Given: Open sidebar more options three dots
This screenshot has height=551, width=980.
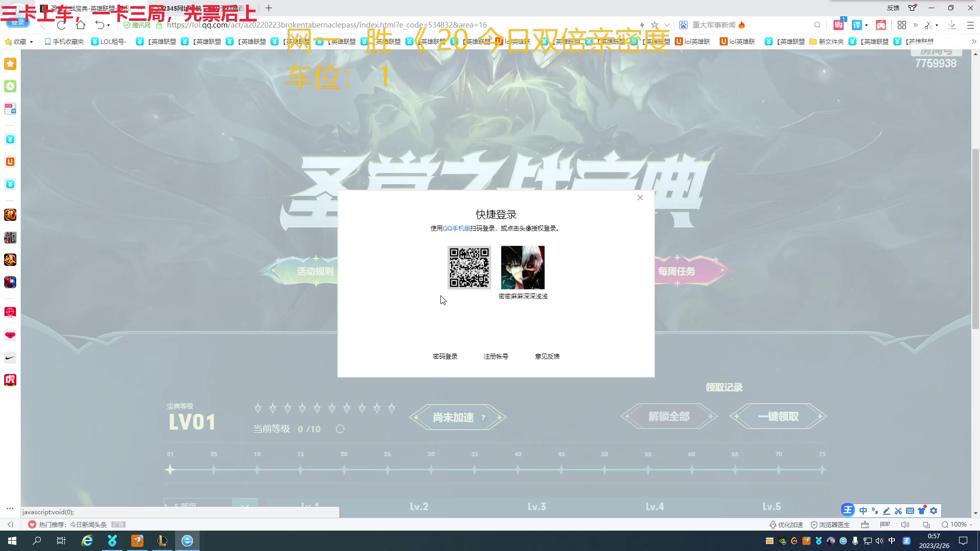Looking at the screenshot, I should pos(10,508).
